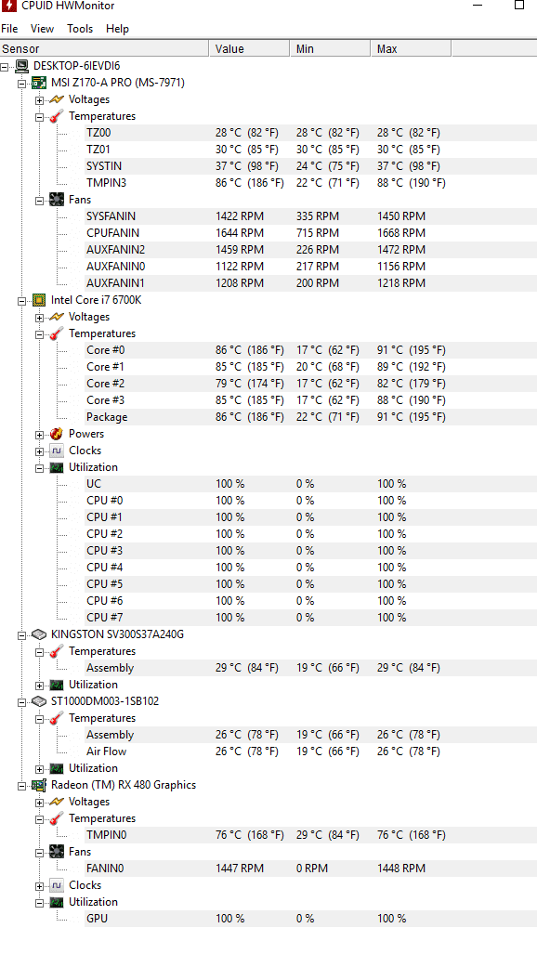Select the TMPIN3 temperature row
This screenshot has width=537, height=980.
tap(310, 183)
